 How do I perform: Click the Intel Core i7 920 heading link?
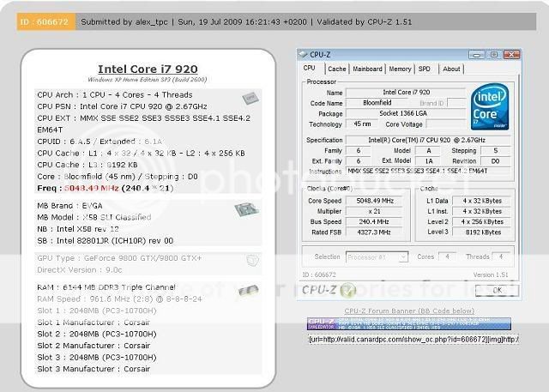click(148, 69)
